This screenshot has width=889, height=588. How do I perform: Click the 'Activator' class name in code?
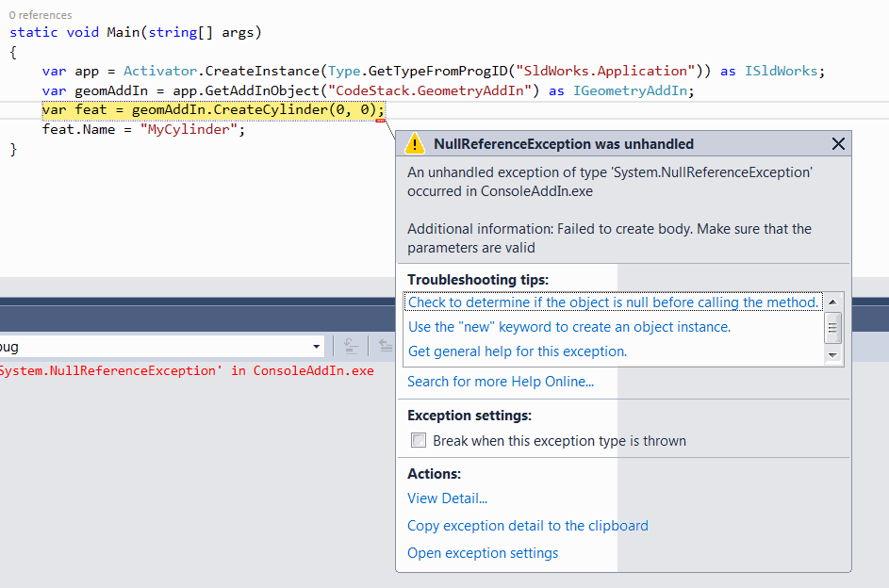tap(160, 71)
